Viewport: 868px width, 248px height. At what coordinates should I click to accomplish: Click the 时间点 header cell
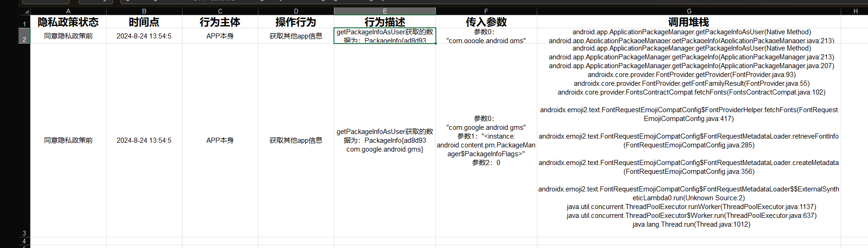144,22
